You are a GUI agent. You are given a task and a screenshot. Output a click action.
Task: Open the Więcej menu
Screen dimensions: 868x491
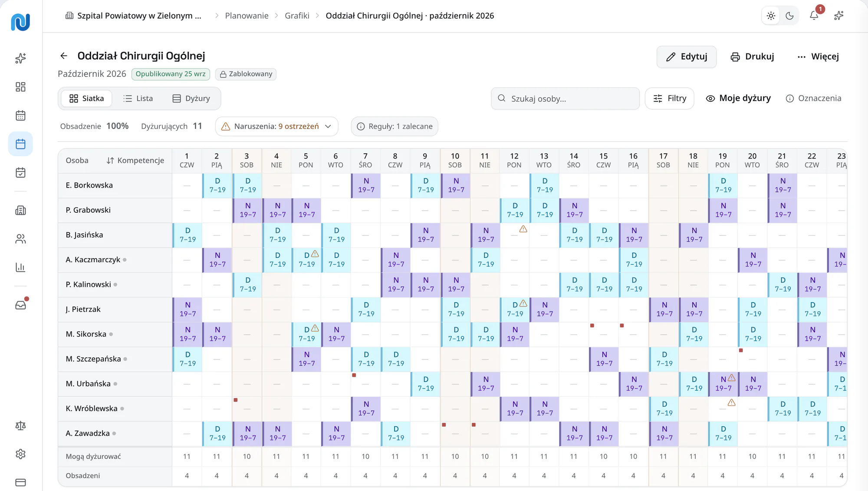coord(818,57)
